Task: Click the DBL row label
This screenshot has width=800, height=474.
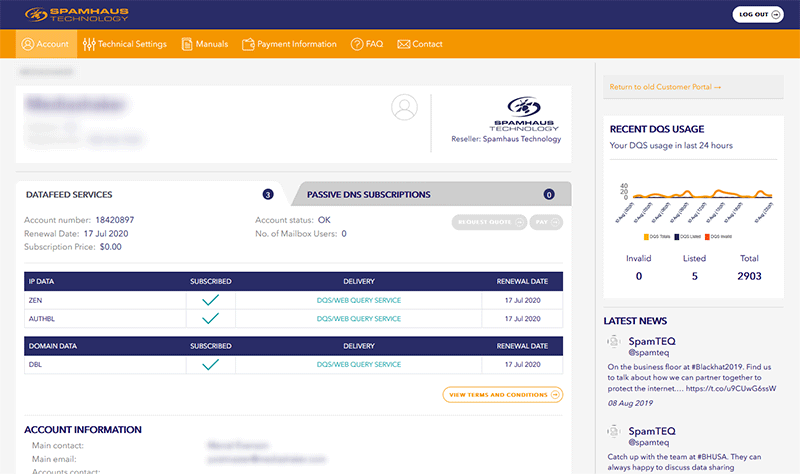Action: click(x=35, y=365)
